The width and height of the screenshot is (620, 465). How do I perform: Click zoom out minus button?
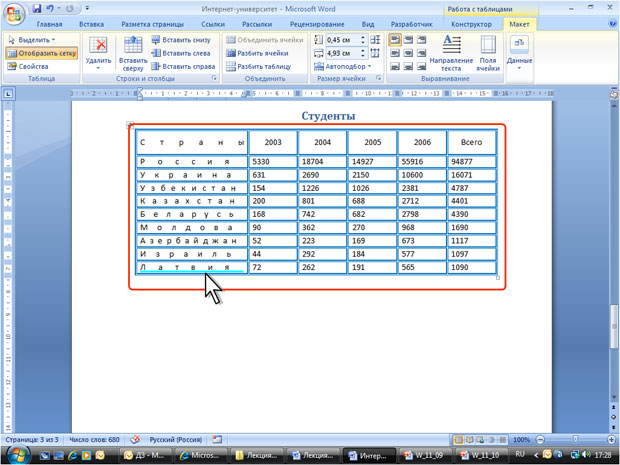click(x=541, y=440)
